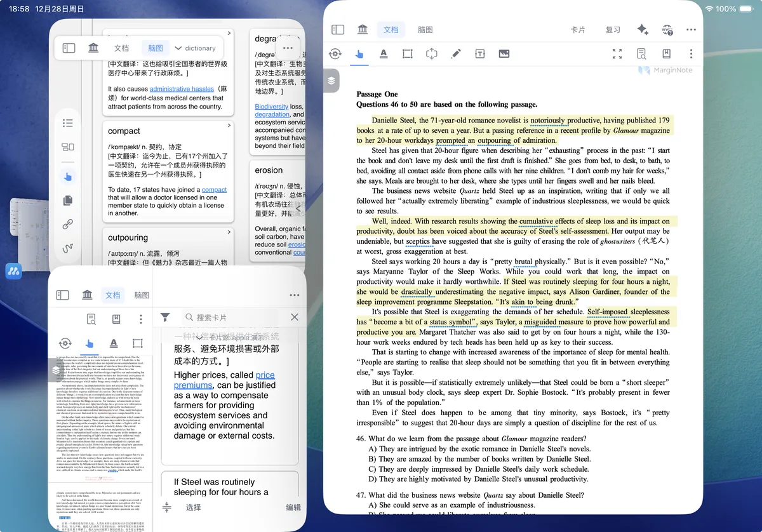Open bookmarks in bottom-left window
This screenshot has width=762, height=532.
coord(116,319)
